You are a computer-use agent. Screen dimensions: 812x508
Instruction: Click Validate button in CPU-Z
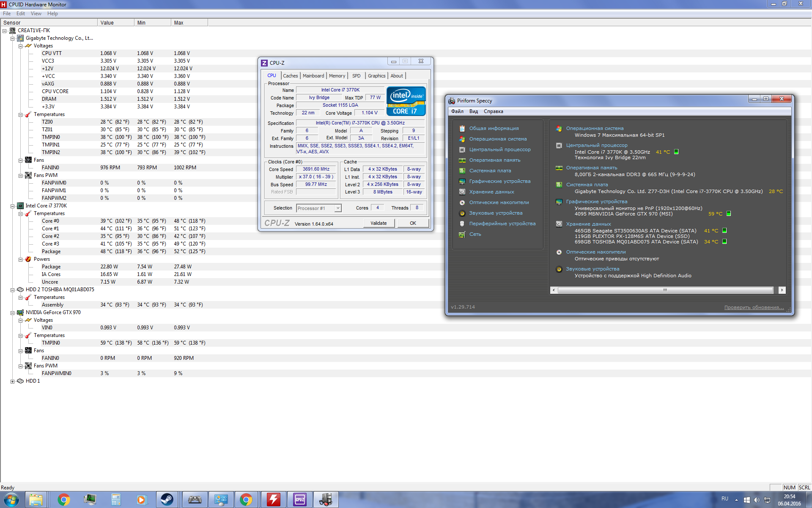379,223
